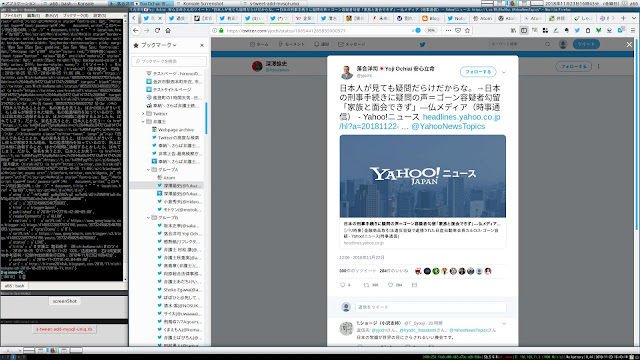This screenshot has height=360, width=640.
Task: Open the Yahoo! ニュース preview card image
Action: (422, 176)
